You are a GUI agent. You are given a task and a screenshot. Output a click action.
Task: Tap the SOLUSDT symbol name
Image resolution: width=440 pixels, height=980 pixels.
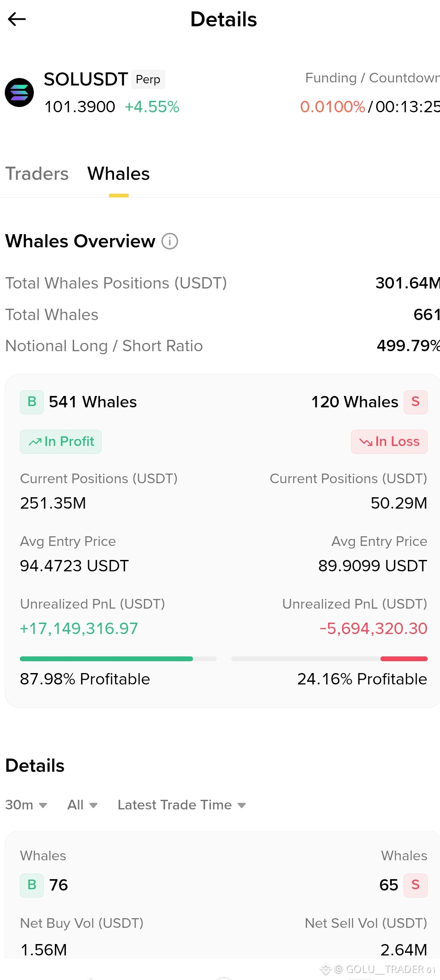tap(86, 79)
